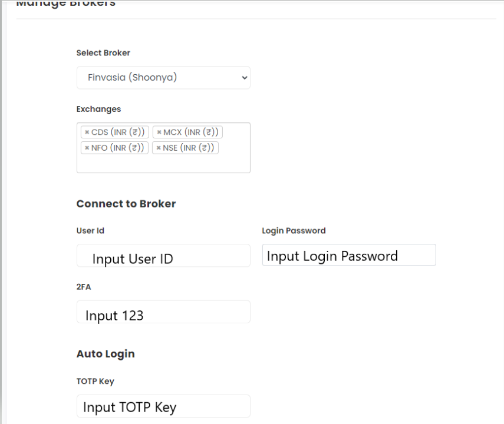Click the Exchanges label
This screenshot has height=424, width=504.
[98, 109]
